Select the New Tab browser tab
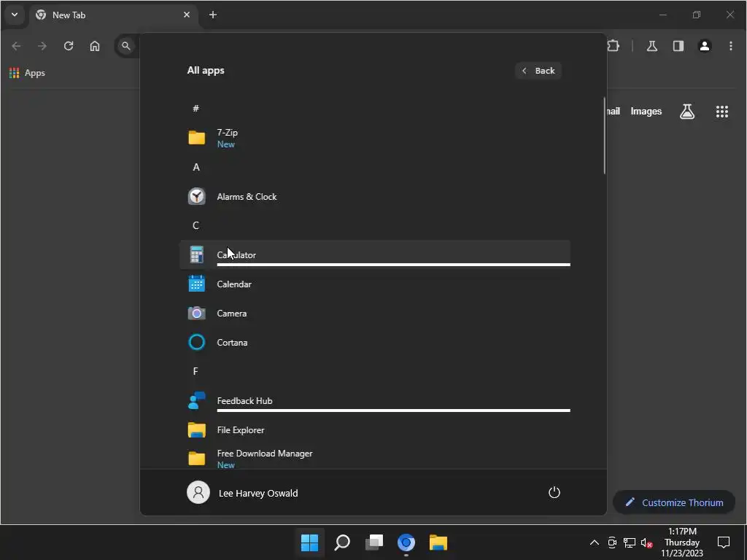The height and width of the screenshot is (560, 747). click(113, 15)
